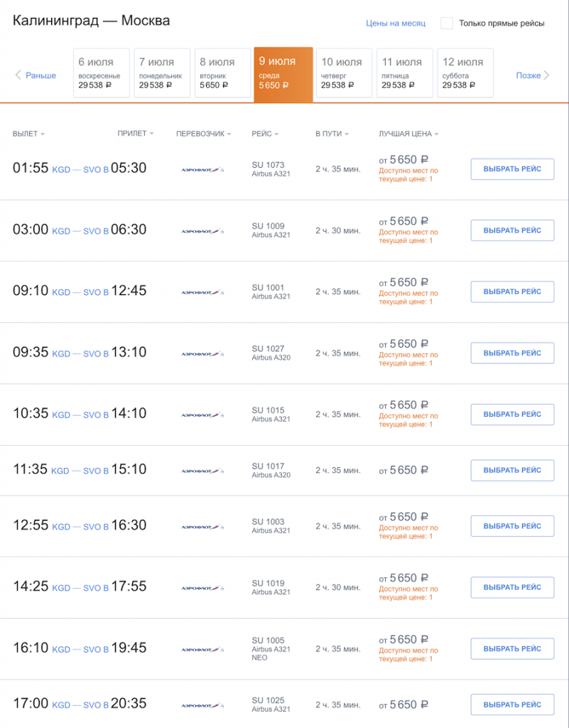Image resolution: width=569 pixels, height=728 pixels.
Task: Sort by Лучшая цена column
Action: [x=408, y=134]
